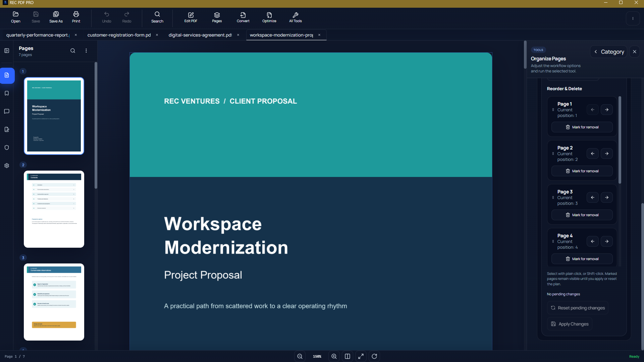
Task: Open the Optimize tool
Action: click(x=269, y=17)
